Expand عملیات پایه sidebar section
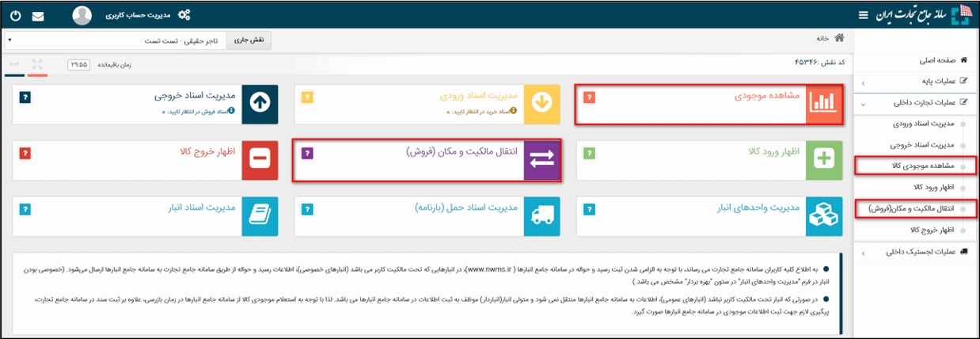This screenshot has height=339, width=980. tap(917, 81)
